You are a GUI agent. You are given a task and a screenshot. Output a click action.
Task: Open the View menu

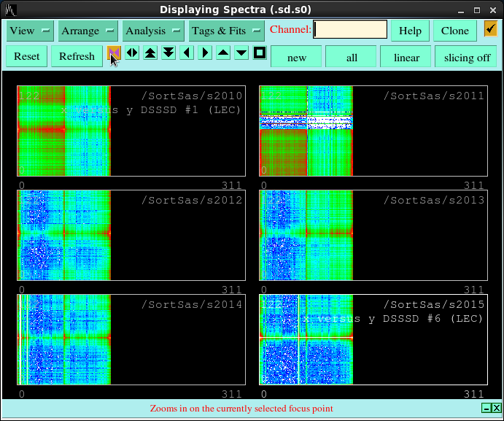(30, 31)
